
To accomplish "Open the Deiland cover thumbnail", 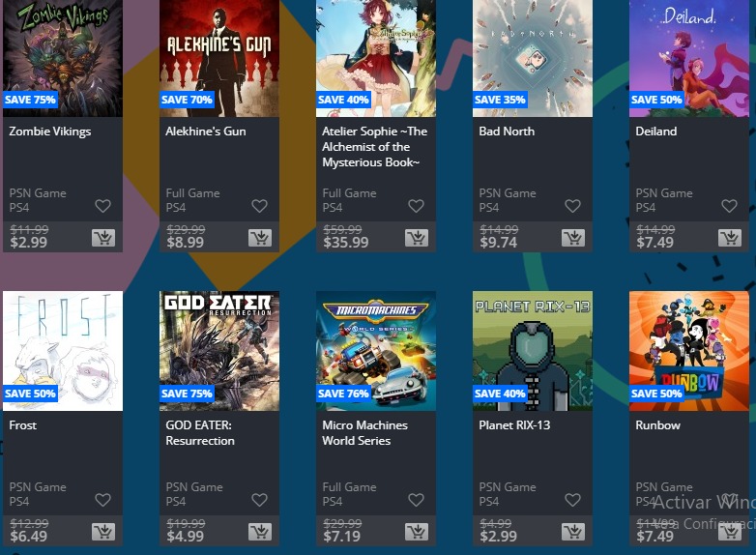I will 689,58.
